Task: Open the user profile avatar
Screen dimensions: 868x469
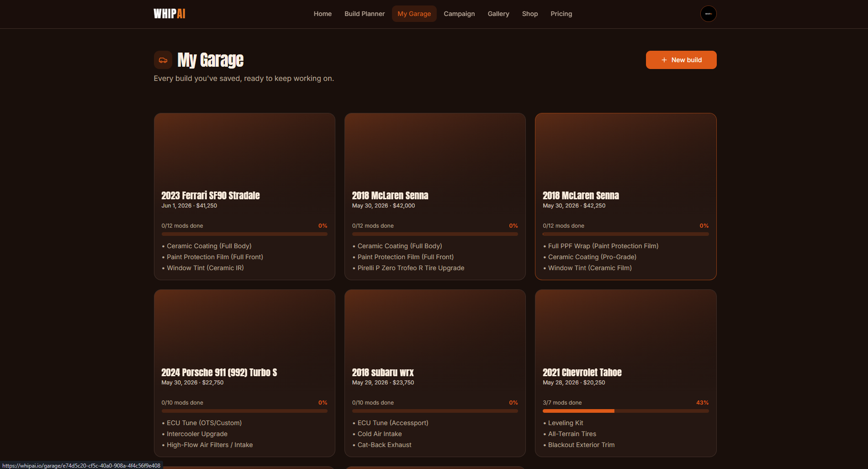Action: coord(708,14)
